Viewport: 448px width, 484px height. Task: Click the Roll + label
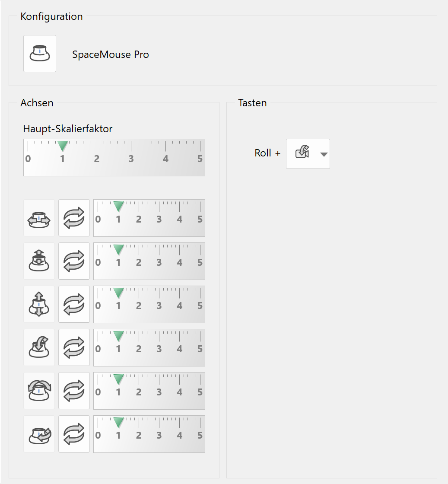click(267, 153)
